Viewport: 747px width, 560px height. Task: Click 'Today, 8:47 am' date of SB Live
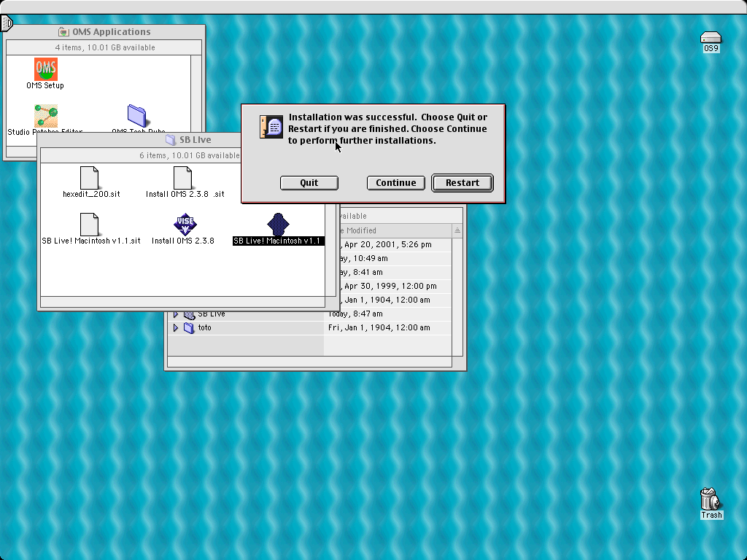(355, 314)
